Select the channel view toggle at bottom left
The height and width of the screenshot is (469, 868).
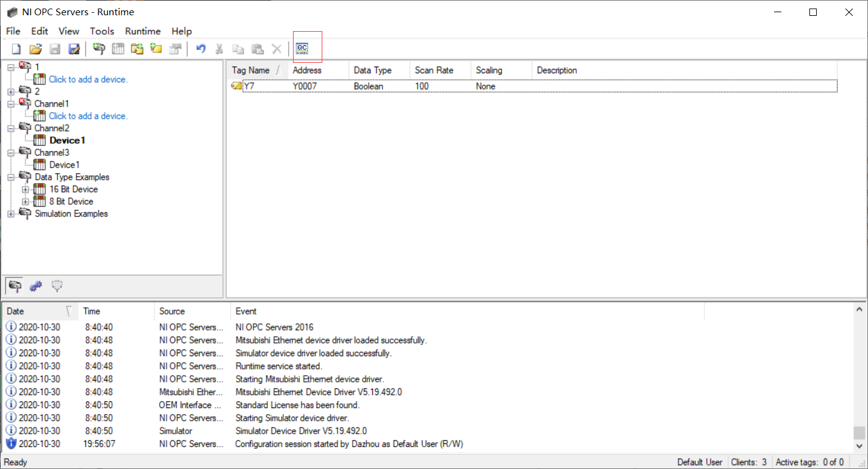(13, 285)
